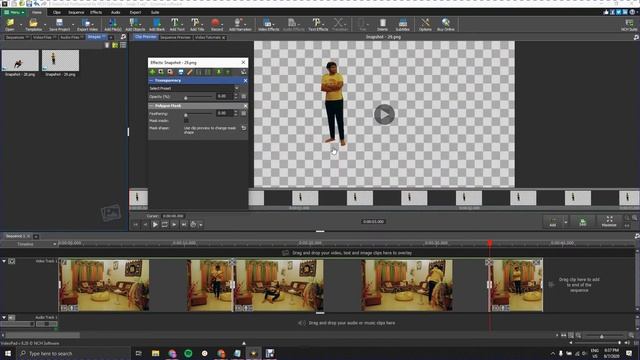Click the Add Narration microphone icon
The width and height of the screenshot is (640, 360).
point(240,24)
